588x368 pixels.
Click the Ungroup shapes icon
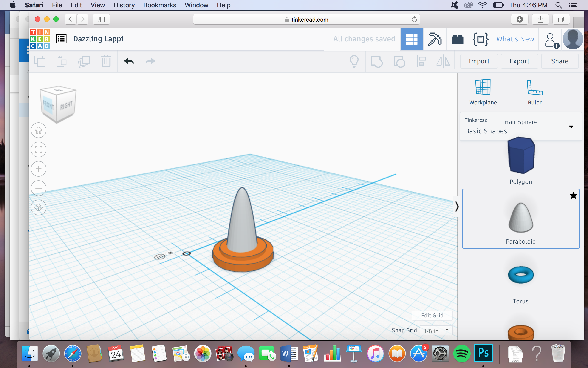coord(399,61)
